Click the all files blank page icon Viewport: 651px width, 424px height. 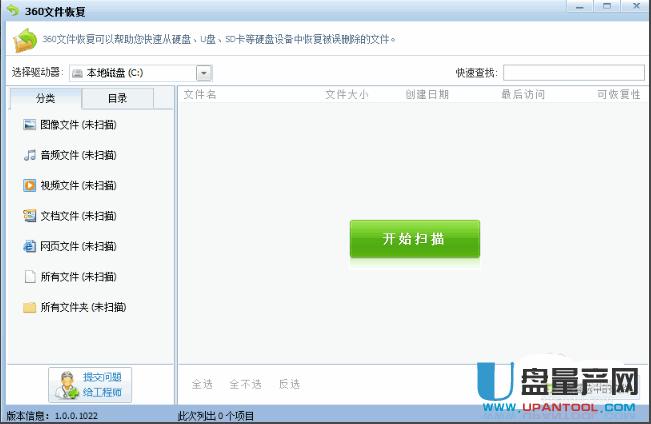click(29, 277)
